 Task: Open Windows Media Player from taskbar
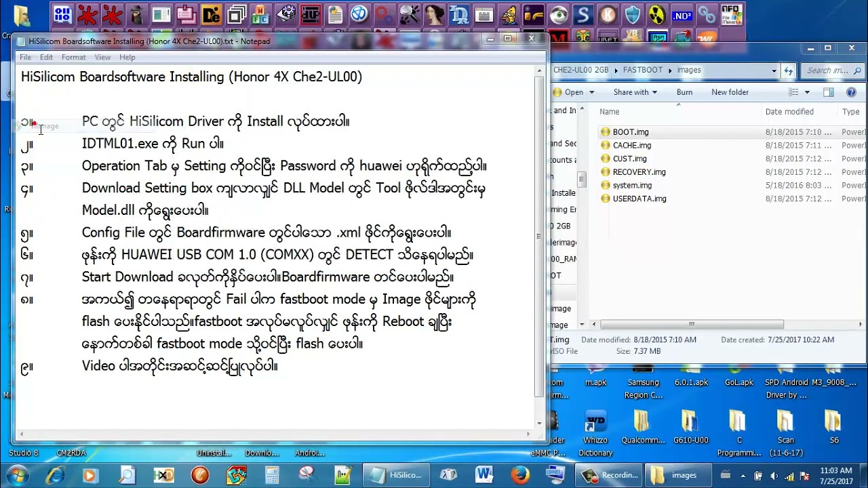[x=91, y=475]
